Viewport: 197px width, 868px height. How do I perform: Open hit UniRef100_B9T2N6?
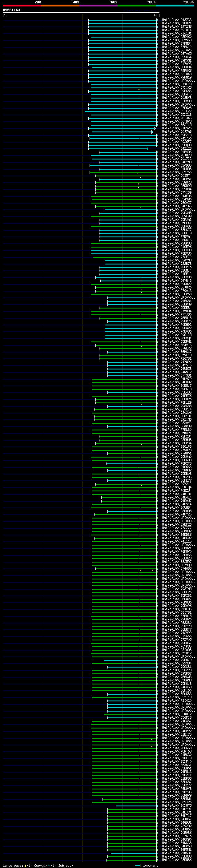(176, 26)
